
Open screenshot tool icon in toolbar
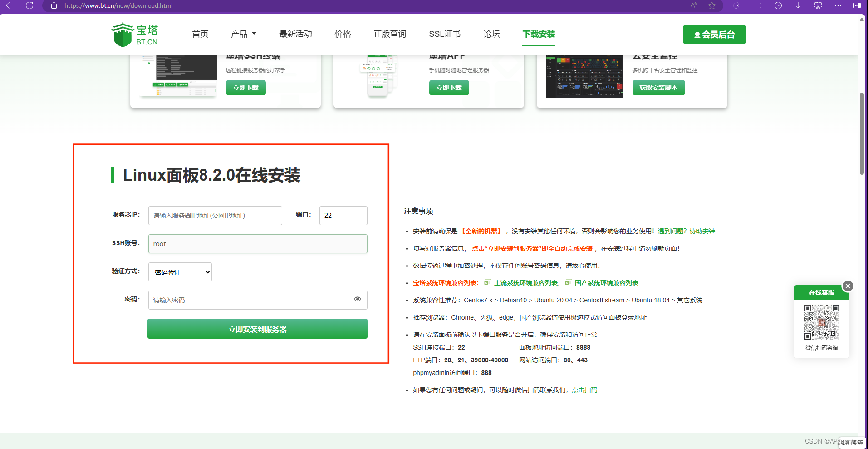pos(818,5)
